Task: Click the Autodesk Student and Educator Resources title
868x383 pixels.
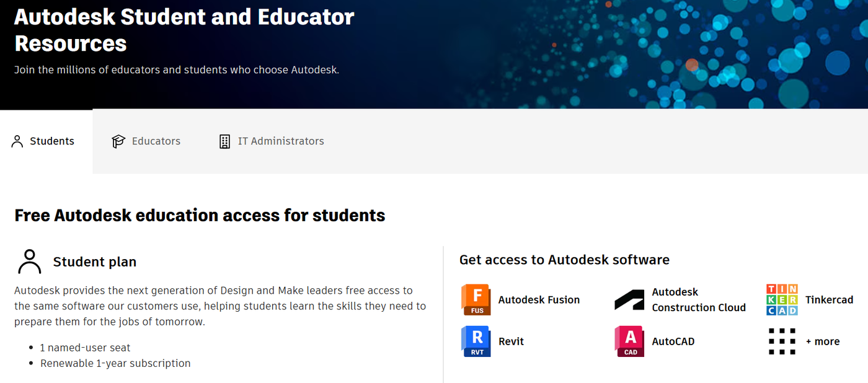Action: point(184,30)
